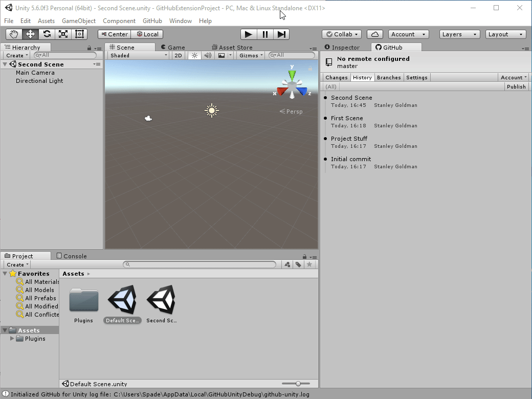Select Default Scene asset icon
The width and height of the screenshot is (532, 399).
click(x=122, y=300)
